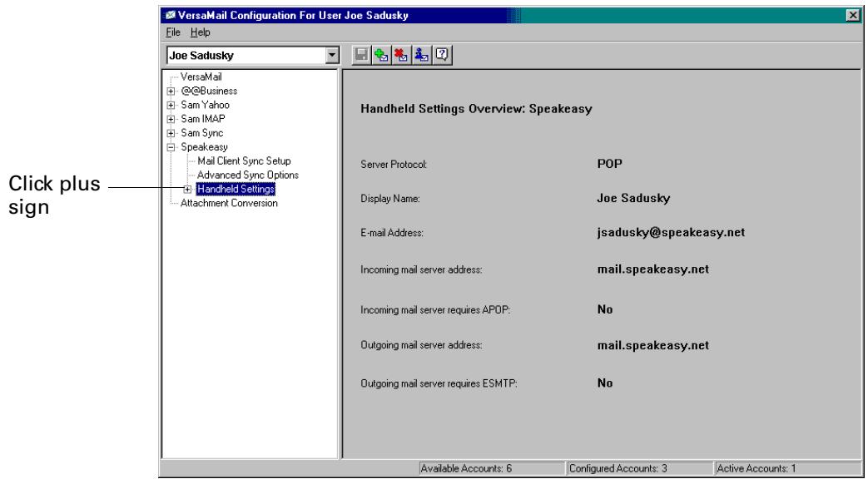This screenshot has width=868, height=479.
Task: Open Attachment Conversion tree item
Action: click(229, 203)
